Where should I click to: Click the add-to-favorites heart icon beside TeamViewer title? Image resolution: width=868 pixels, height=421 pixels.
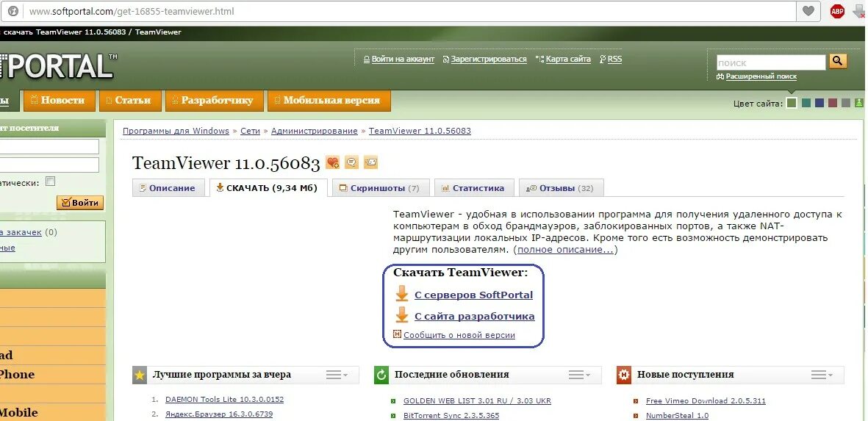click(332, 162)
